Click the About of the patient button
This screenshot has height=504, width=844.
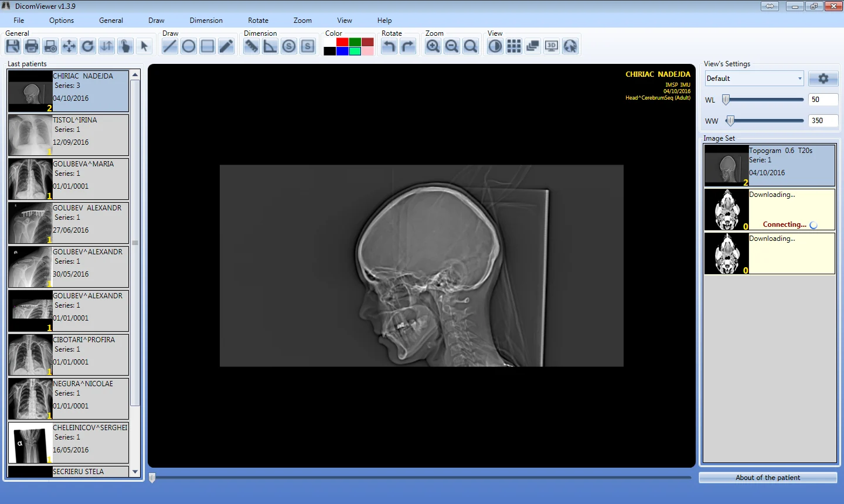tap(768, 478)
